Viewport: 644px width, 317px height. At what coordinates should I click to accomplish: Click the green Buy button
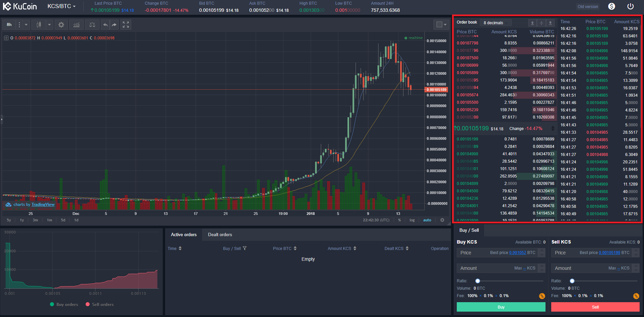pyautogui.click(x=501, y=307)
